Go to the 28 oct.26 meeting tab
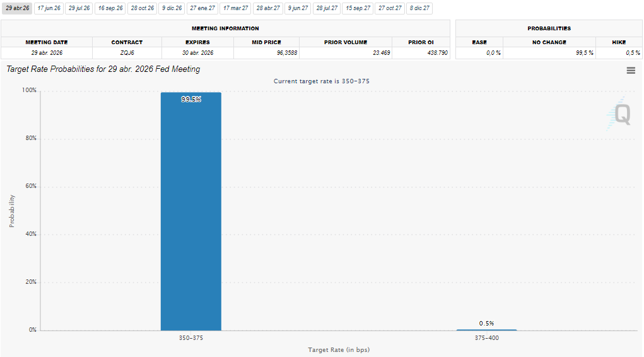Viewport: 644px width, 357px height. (143, 8)
